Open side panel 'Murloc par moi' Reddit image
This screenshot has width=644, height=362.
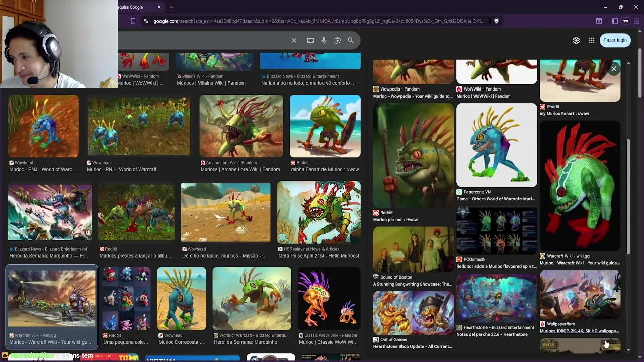413,155
